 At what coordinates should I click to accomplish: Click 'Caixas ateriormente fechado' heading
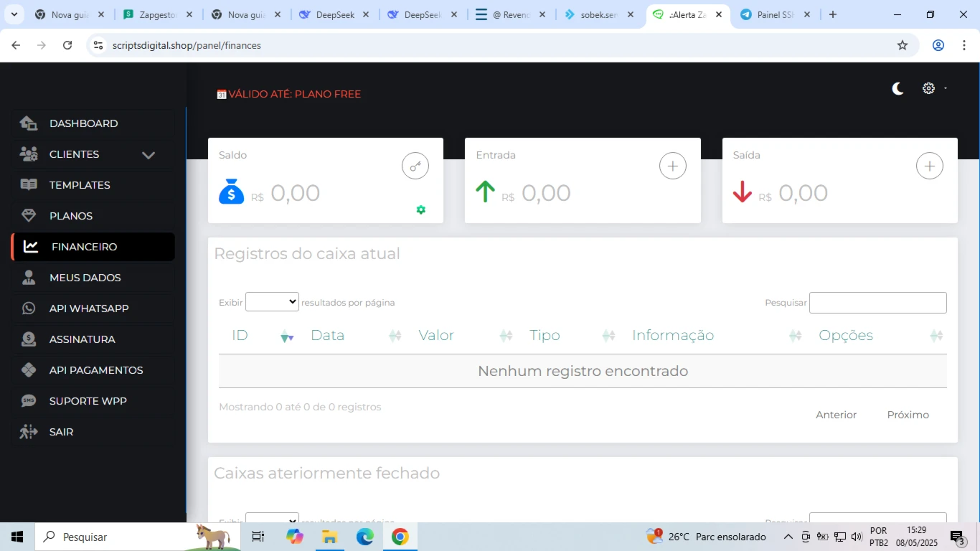[x=327, y=473]
